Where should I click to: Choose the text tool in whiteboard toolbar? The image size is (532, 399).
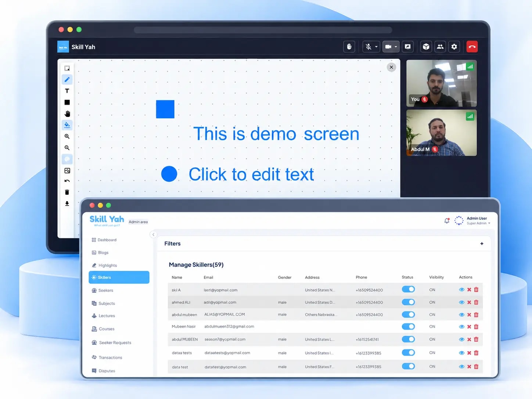(x=67, y=91)
